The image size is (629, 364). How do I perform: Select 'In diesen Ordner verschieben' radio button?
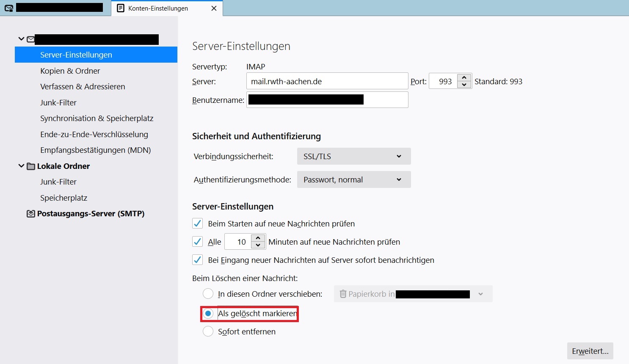point(208,294)
